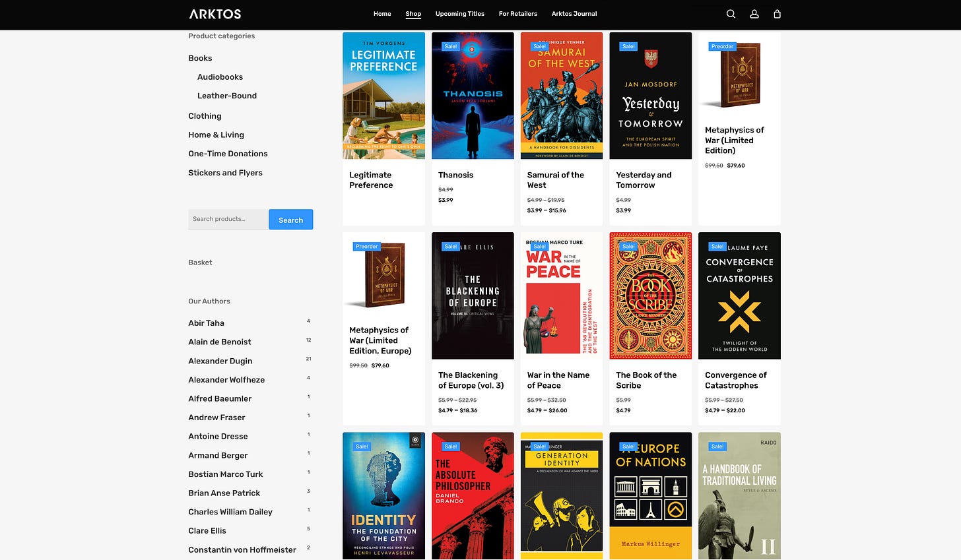
Task: Open the user account icon
Action: 754,14
